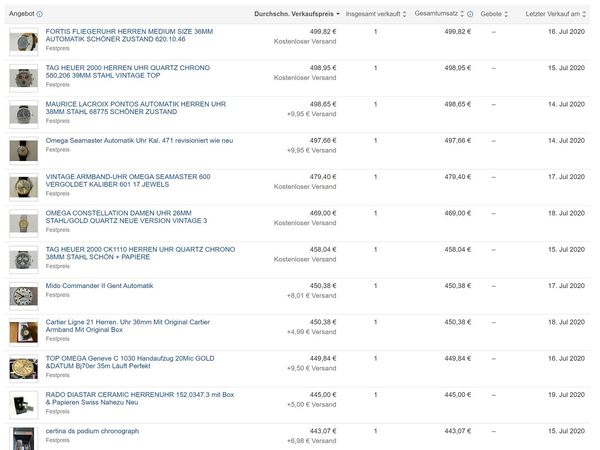Click the info icon next to Gesamtumsatz
600x450 pixels.
click(470, 14)
